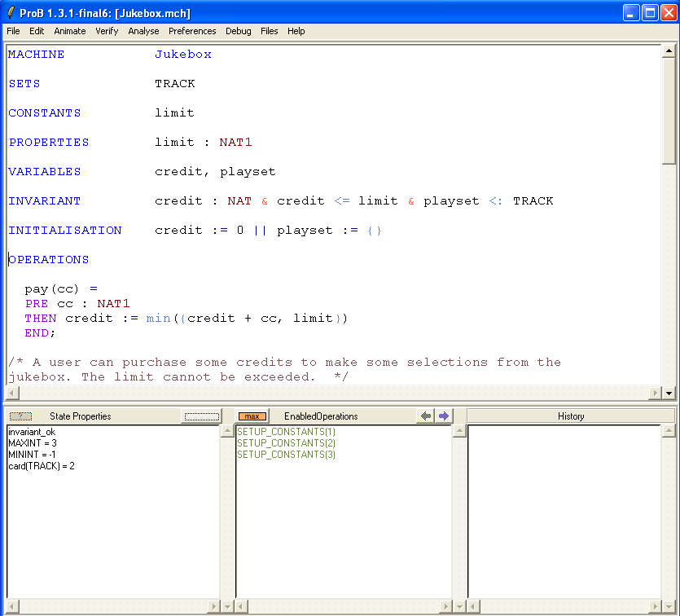Select SETUP_CONSTANTS(3) in enabled operations

[286, 455]
